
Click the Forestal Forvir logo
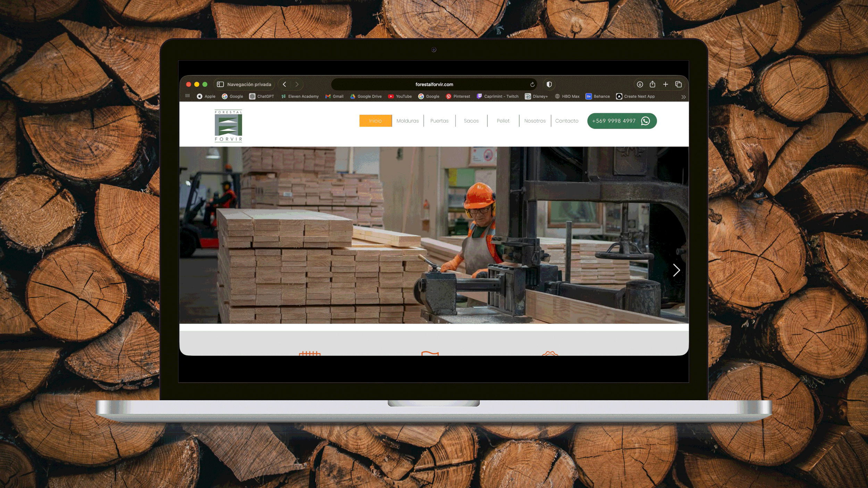pyautogui.click(x=228, y=126)
